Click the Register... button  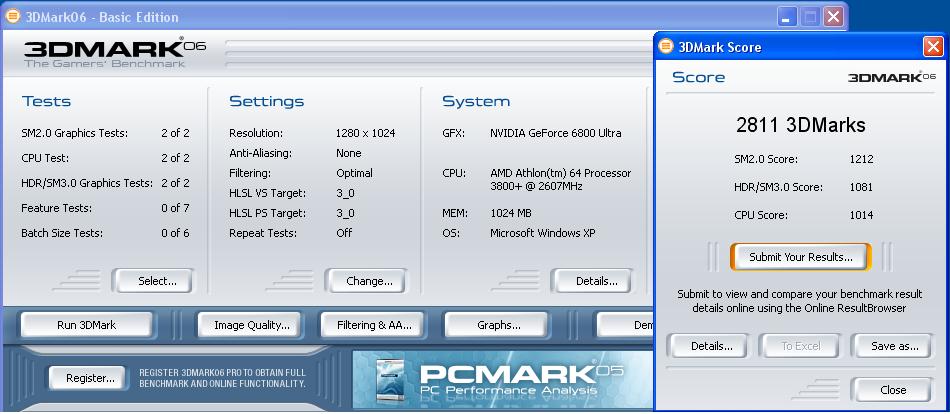click(87, 378)
